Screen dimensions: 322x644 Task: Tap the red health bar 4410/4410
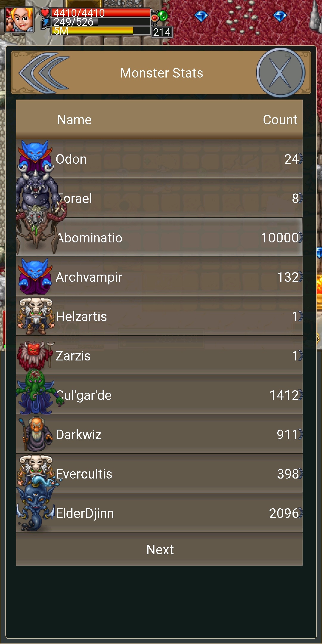tap(101, 13)
